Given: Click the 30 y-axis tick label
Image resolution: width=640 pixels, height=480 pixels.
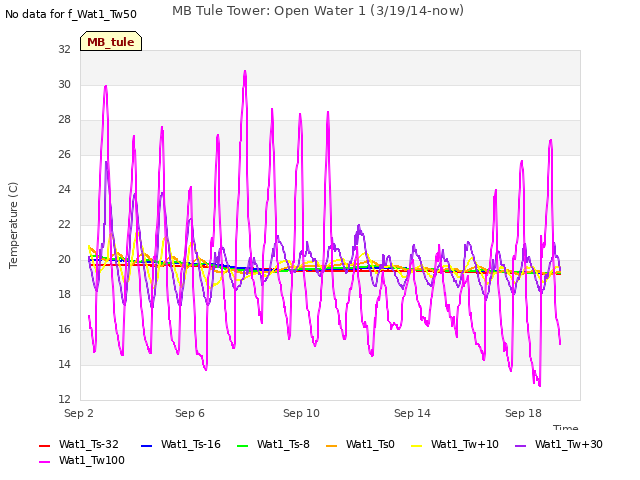Looking at the screenshot, I should coord(64,84).
